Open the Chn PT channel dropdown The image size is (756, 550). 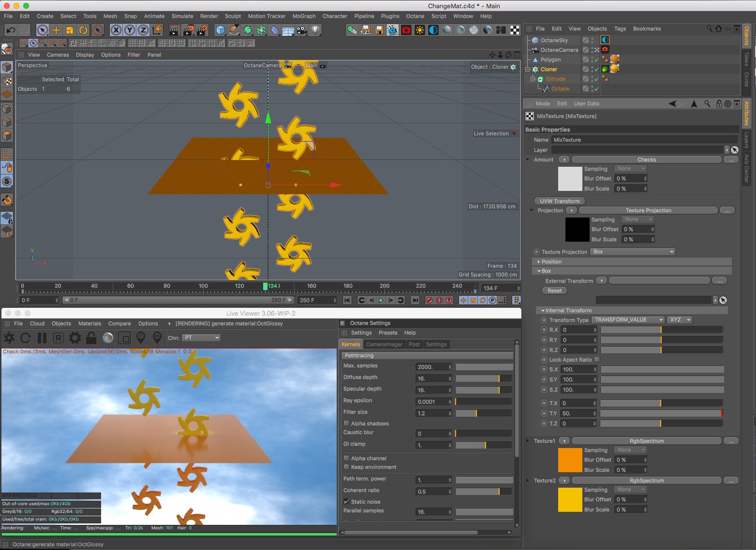202,338
